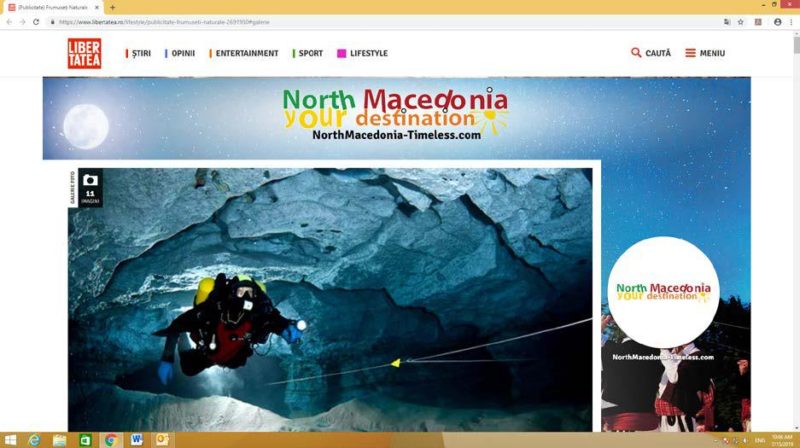Screen dimensions: 800x448
Task: Click the NorthMacedonia-Timeless.com banner ad
Action: coord(396,118)
